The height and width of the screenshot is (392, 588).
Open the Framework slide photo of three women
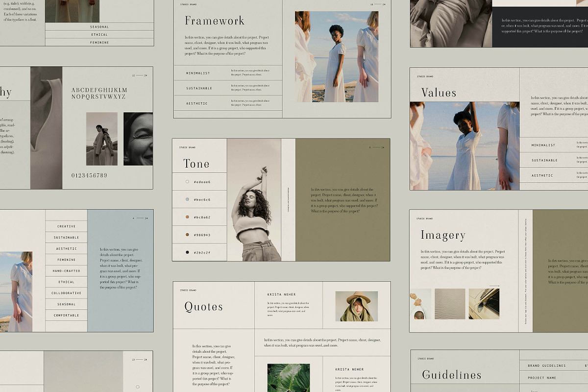[x=337, y=57]
